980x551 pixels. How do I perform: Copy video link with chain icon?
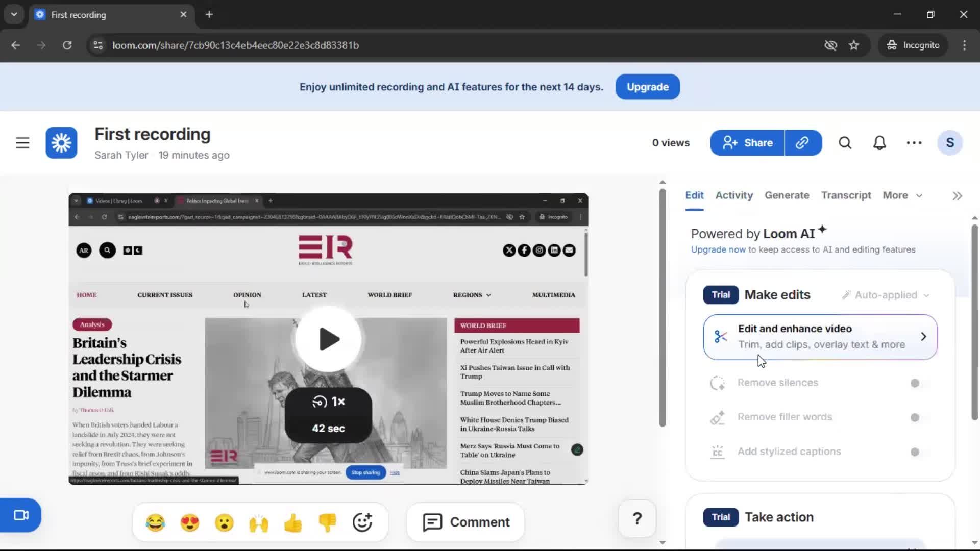click(x=802, y=143)
